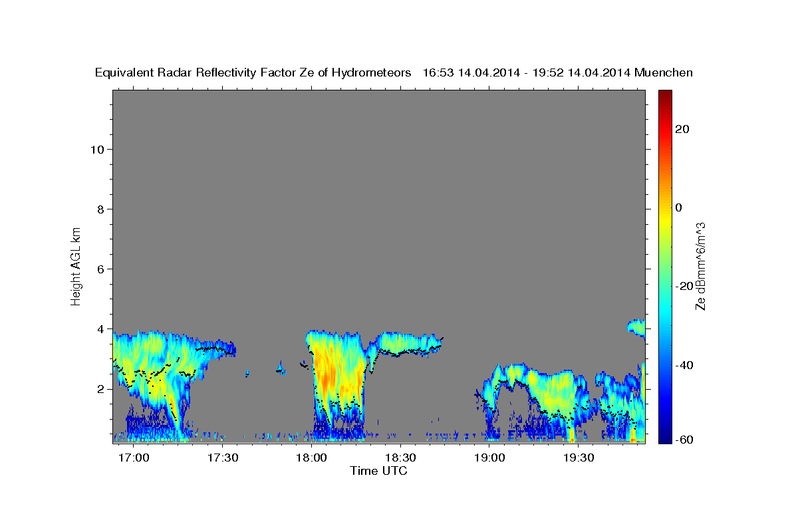
Task: Click the '4' height tick label
Action: click(101, 329)
